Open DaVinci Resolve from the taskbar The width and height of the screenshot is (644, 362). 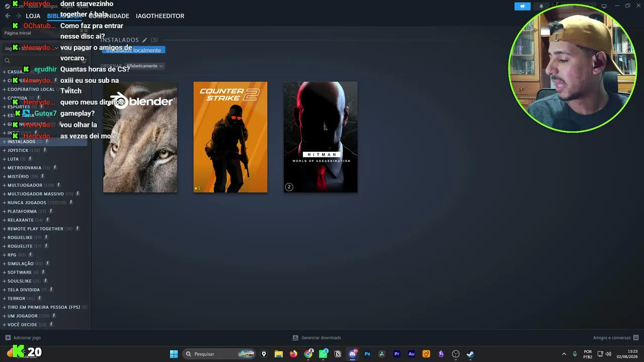[382, 354]
